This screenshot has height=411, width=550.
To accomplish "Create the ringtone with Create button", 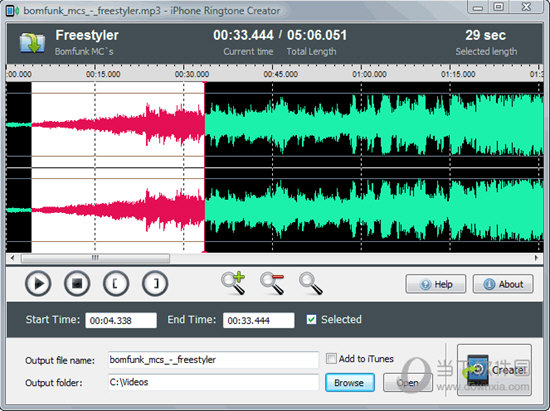I will [494, 370].
